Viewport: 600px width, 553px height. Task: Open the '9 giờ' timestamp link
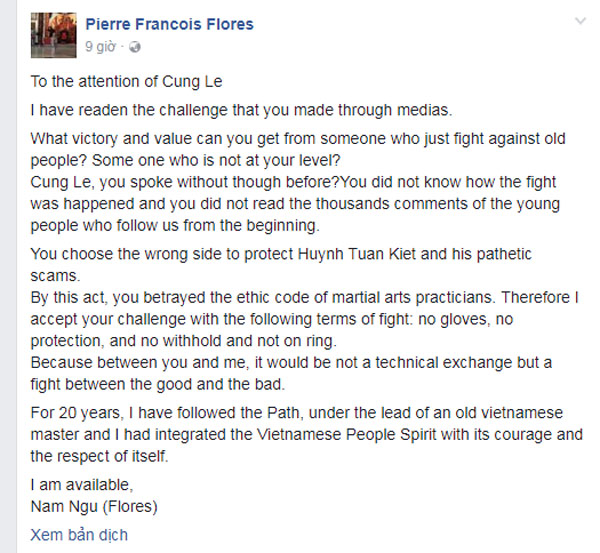point(100,47)
